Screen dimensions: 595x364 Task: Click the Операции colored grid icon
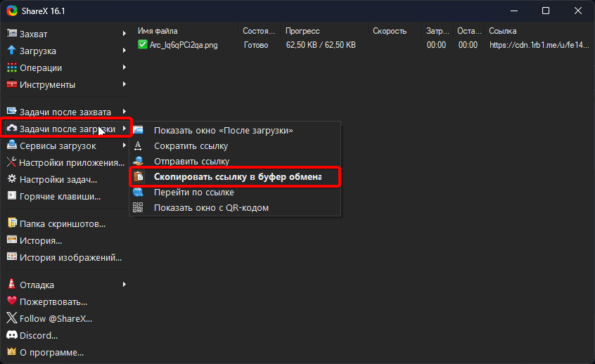click(x=12, y=67)
